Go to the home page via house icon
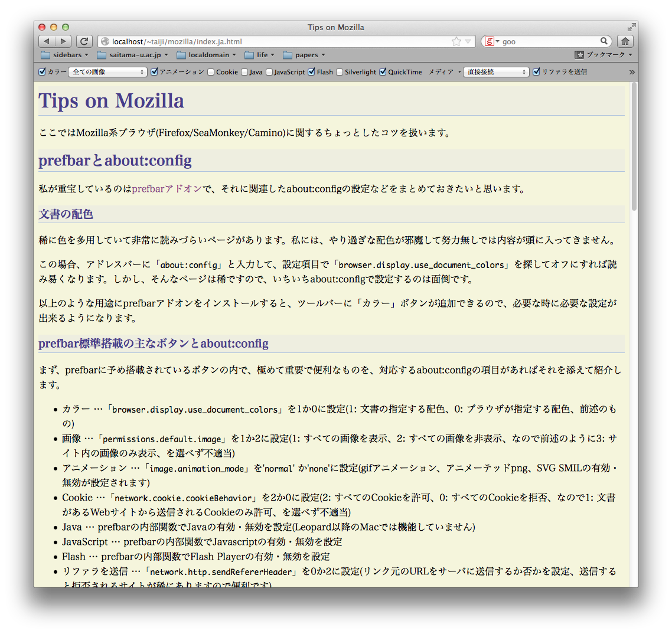 tap(625, 41)
